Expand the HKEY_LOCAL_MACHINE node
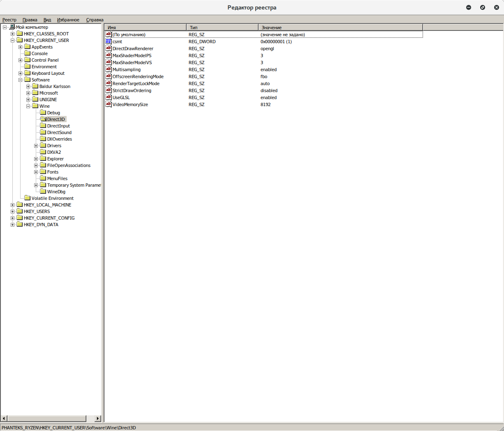504x431 pixels. (13, 205)
